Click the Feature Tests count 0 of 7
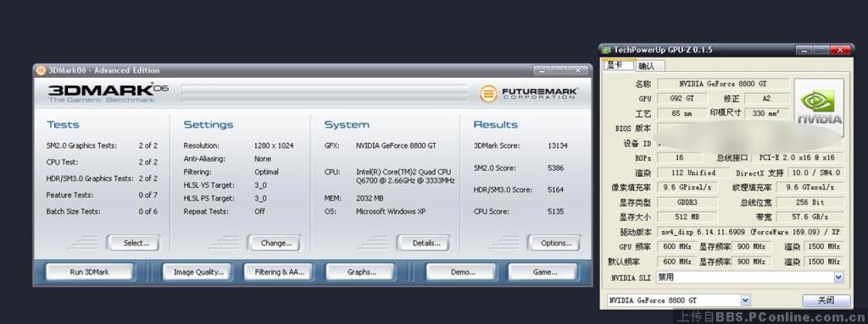 148,195
